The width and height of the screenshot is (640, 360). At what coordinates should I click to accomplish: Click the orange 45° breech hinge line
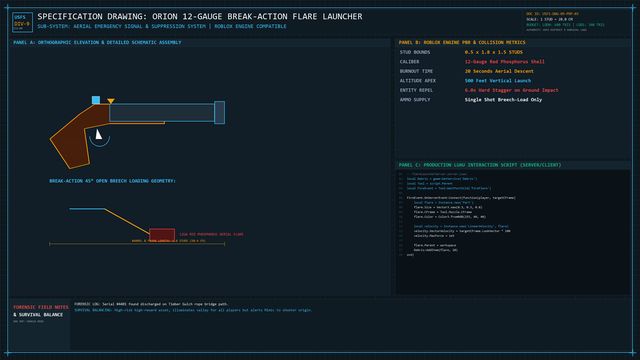[127, 222]
